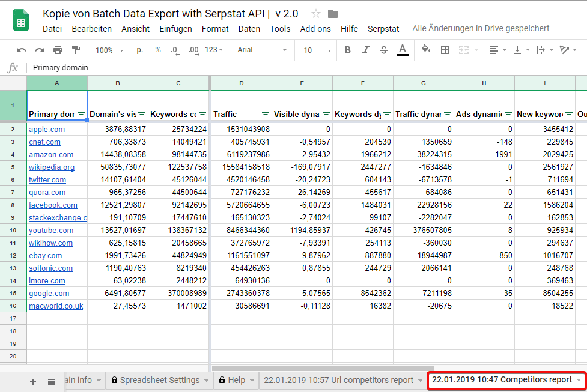The height and width of the screenshot is (392, 587).
Task: Open the Tools menu
Action: [x=280, y=29]
